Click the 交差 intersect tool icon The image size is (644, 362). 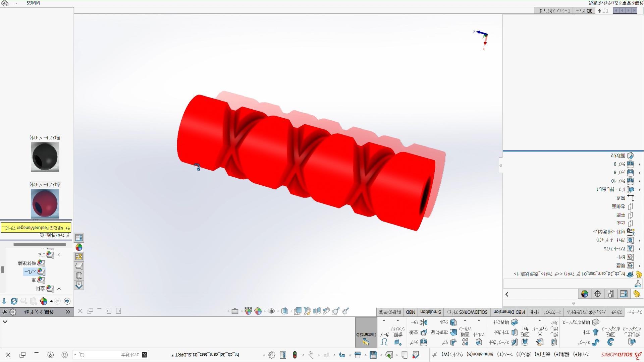(424, 332)
